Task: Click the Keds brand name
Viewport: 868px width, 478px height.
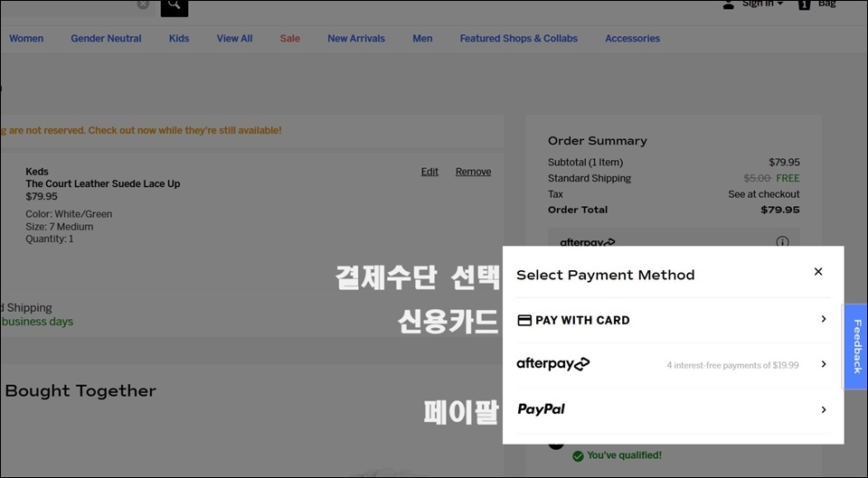Action: pyautogui.click(x=37, y=172)
